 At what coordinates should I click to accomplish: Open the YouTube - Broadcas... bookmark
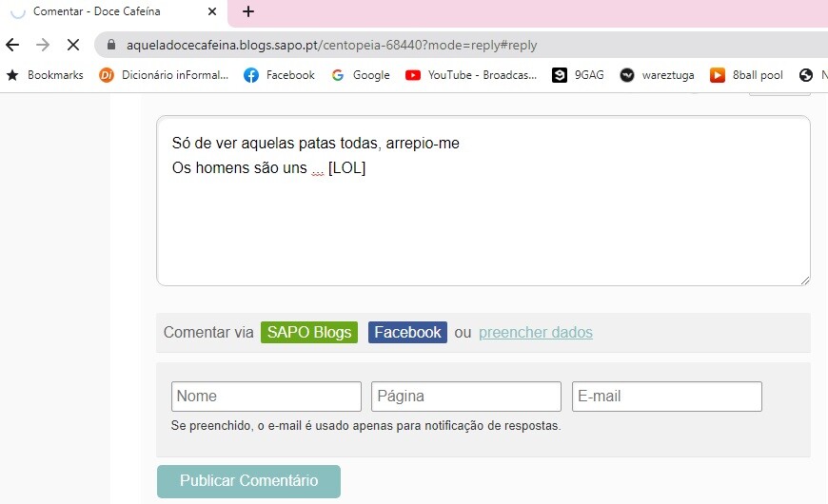(471, 75)
